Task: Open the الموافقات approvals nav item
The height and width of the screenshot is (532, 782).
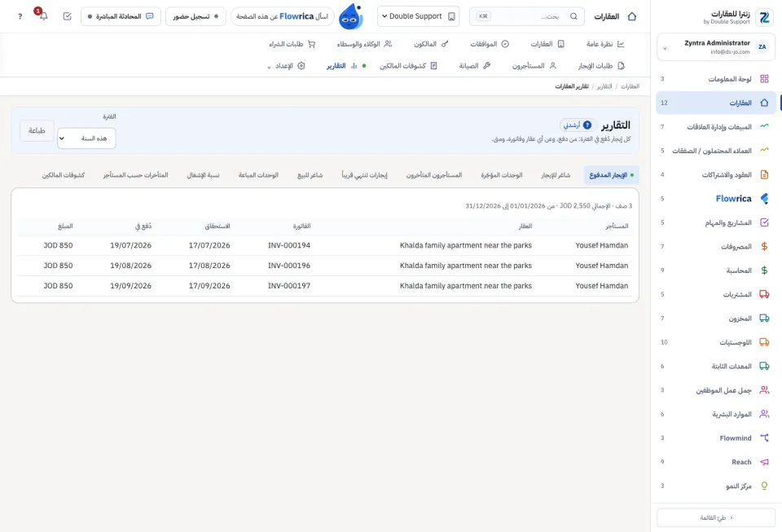Action: [x=490, y=44]
